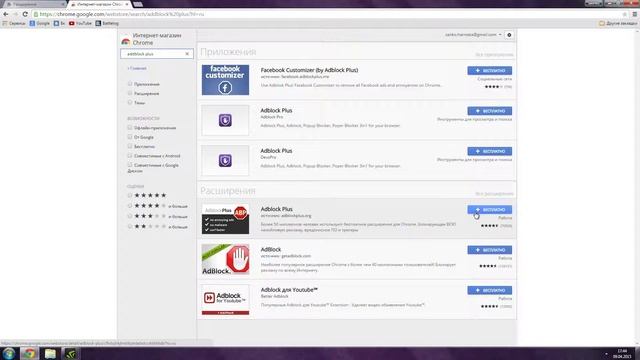The width and height of the screenshot is (640, 360).
Task: Click the Chrome Web Store rainbow logo
Action: [126, 41]
